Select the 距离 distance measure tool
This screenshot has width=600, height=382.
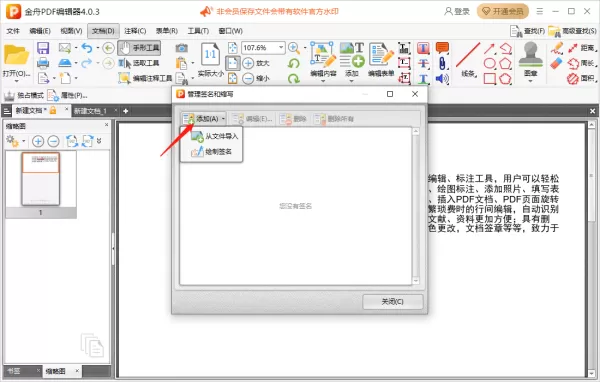pos(582,48)
